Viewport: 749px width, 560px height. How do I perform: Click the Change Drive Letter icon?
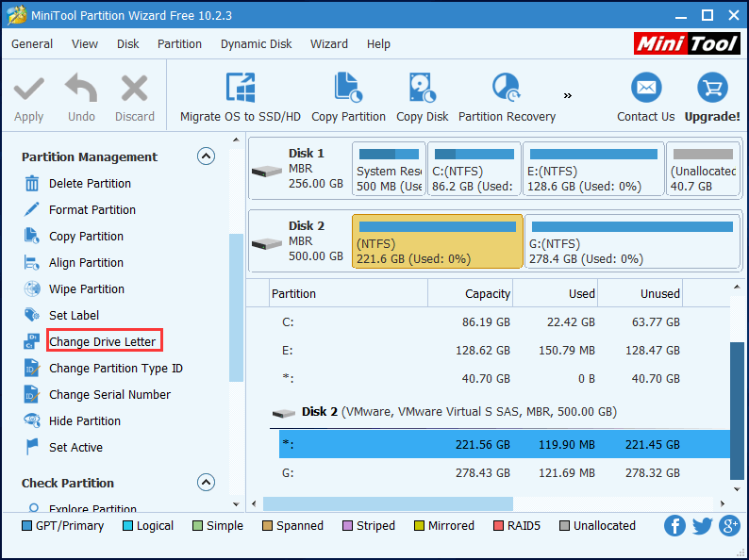[x=32, y=342]
